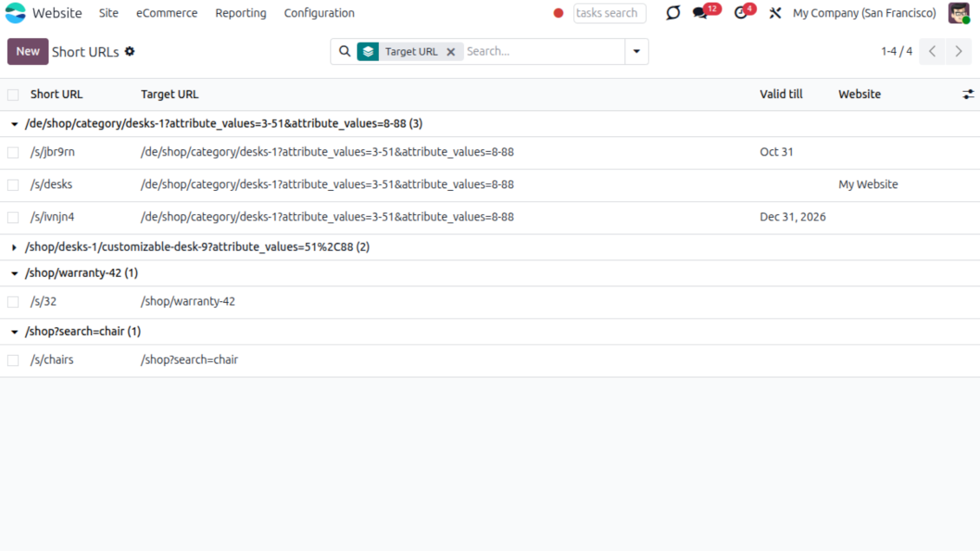Open the activities clock icon
The height and width of the screenshot is (551, 980).
(741, 13)
